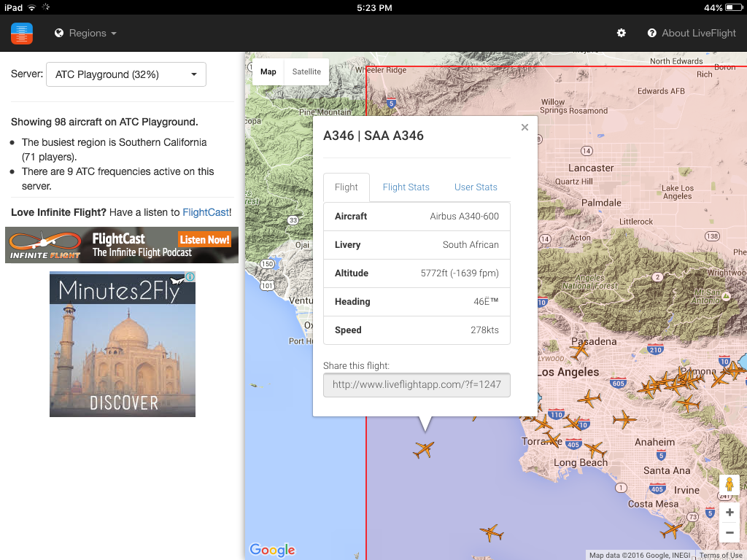
Task: Open the Regions dropdown menu
Action: 86,34
